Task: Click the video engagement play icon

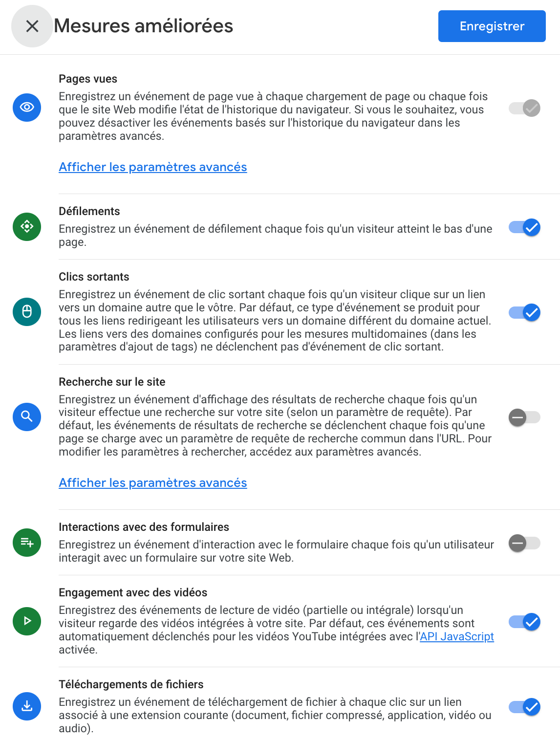Action: [27, 621]
